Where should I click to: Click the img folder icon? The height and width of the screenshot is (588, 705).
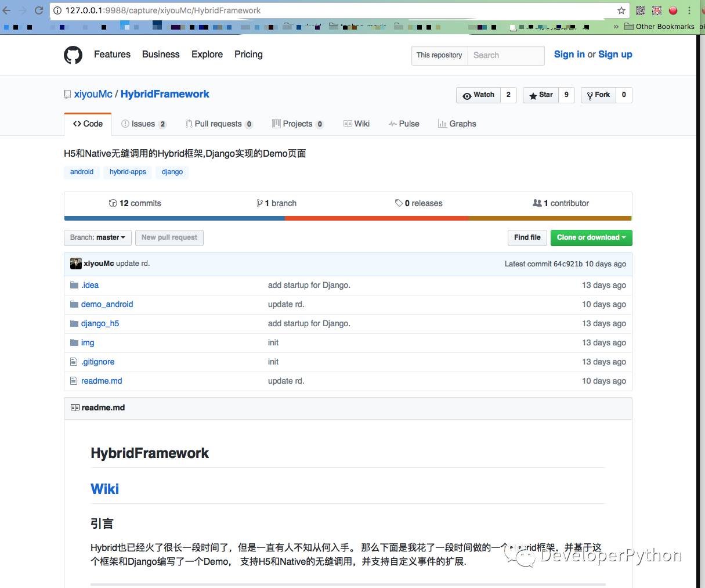tap(74, 342)
